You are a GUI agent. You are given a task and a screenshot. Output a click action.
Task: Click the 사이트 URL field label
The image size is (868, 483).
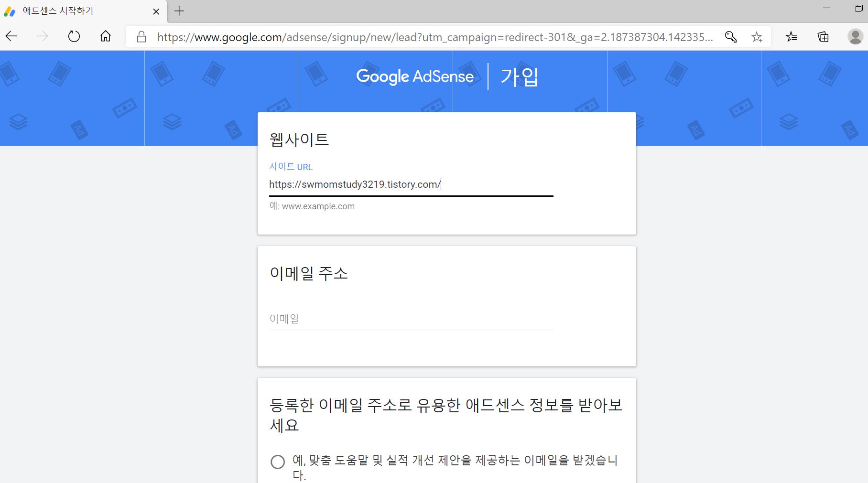point(291,167)
